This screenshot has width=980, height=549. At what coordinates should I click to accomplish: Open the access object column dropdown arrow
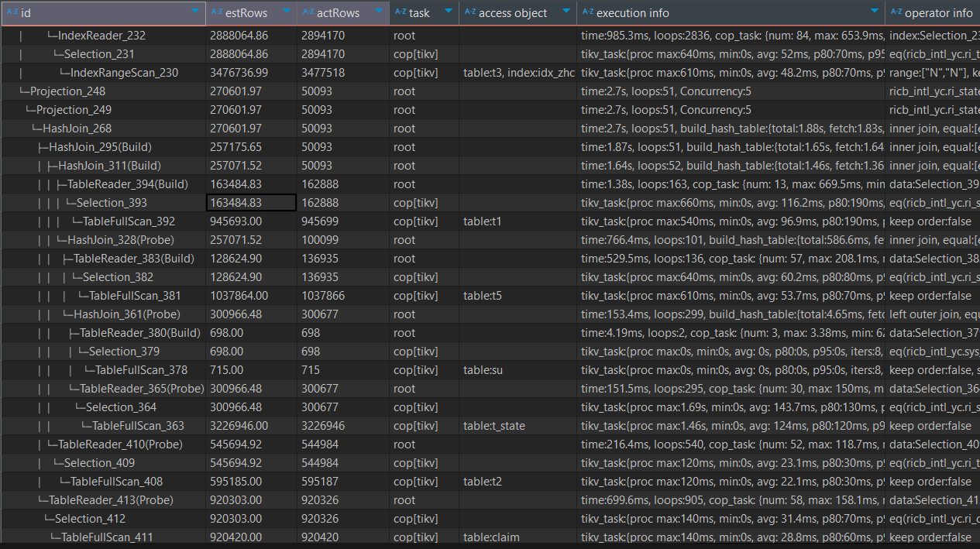click(x=566, y=12)
